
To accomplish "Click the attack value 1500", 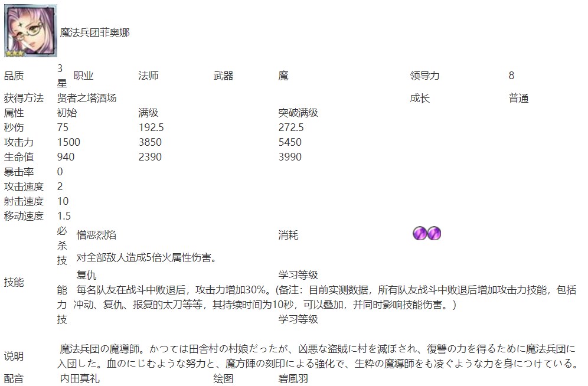I will 68,142.
